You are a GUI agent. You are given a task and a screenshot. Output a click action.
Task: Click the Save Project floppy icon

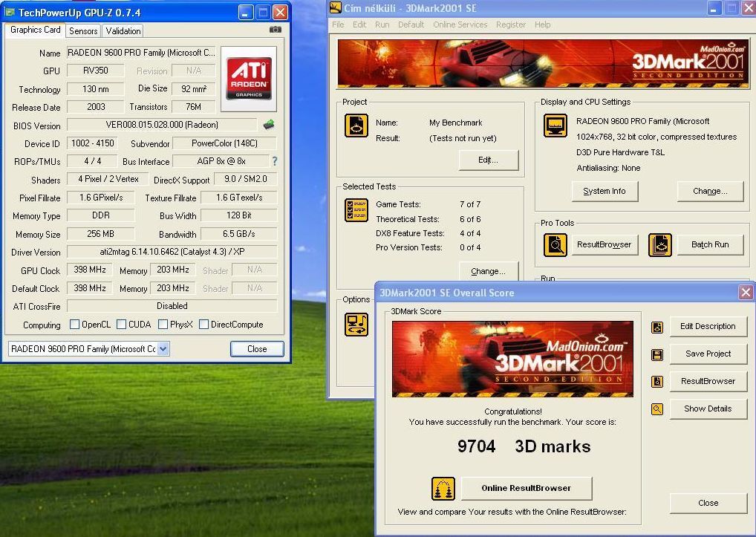[656, 355]
